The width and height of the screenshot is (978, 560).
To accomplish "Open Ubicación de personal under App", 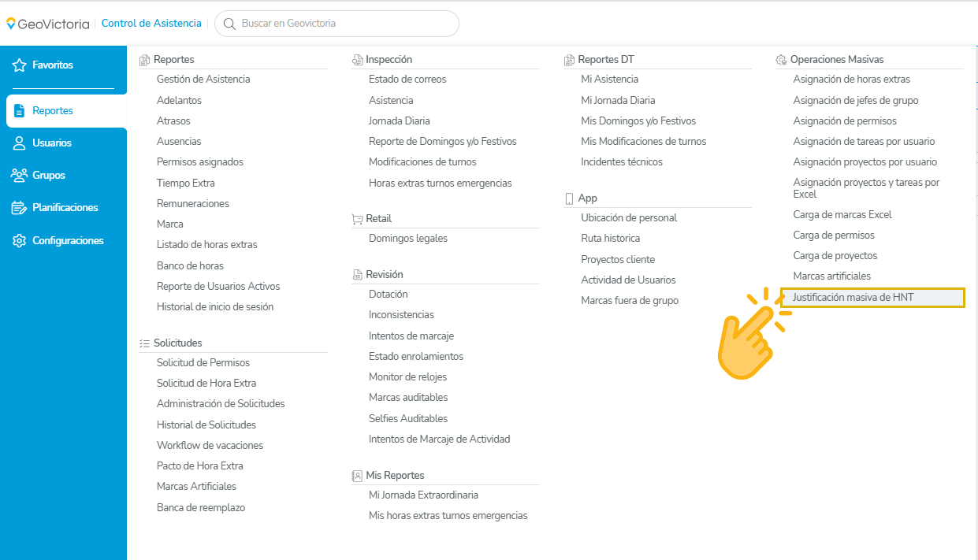I will (x=629, y=218).
